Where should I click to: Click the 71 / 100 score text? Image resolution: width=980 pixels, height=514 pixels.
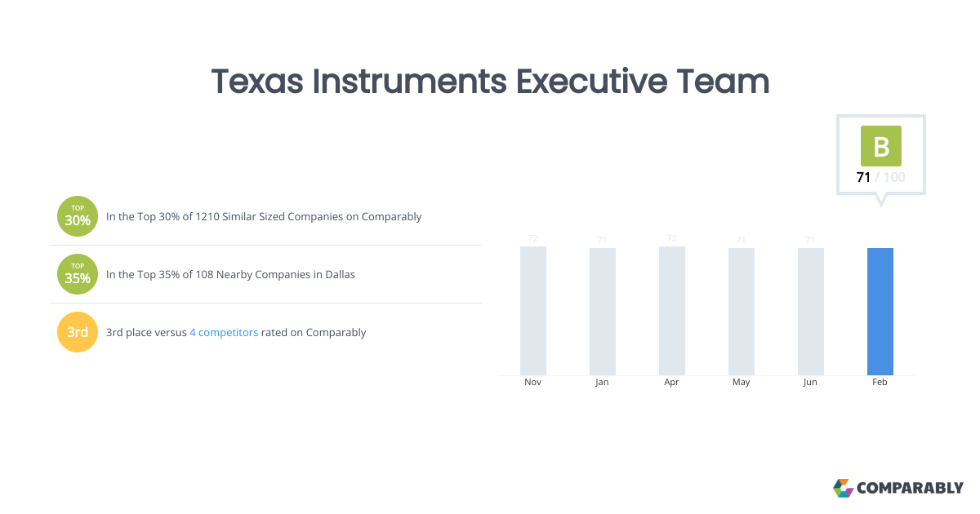pos(880,177)
